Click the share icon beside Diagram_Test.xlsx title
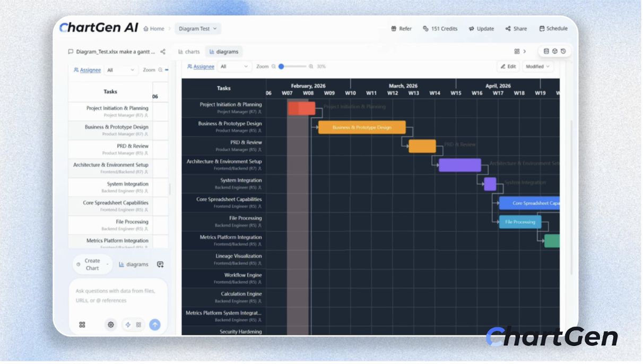Viewport: 643px width, 364px height. [163, 52]
